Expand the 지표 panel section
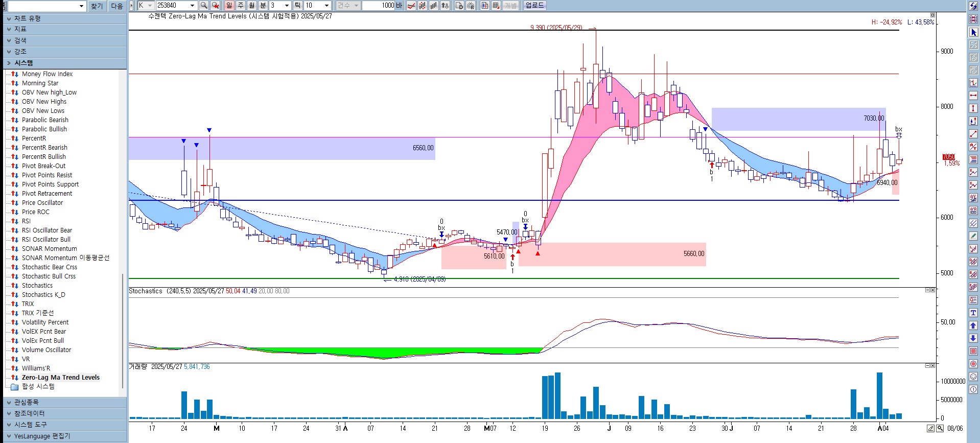This screenshot has width=980, height=443. 20,29
